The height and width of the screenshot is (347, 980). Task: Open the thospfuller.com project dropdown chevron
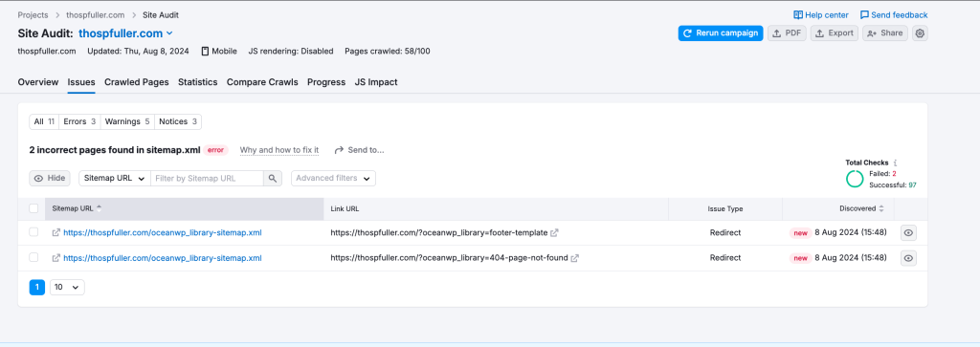(169, 33)
